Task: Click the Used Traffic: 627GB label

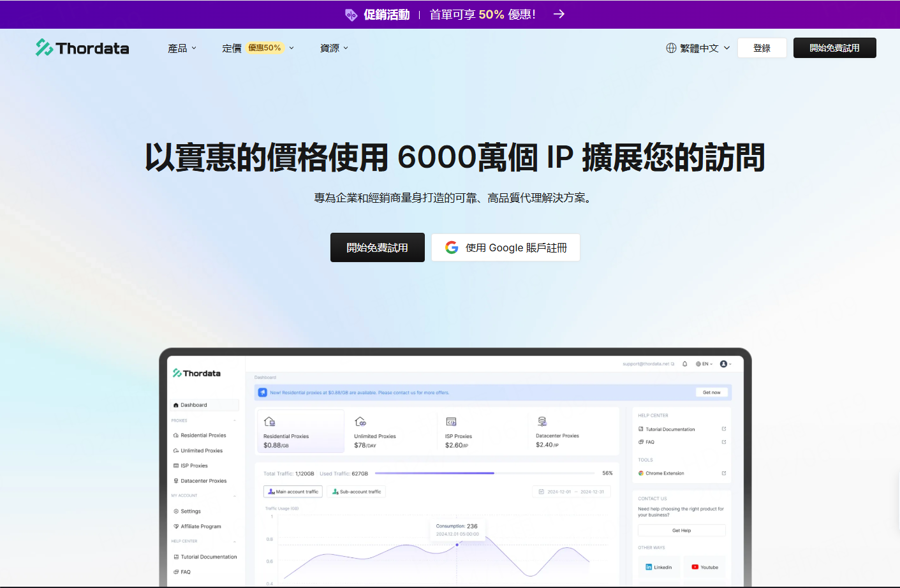Action: point(344,474)
